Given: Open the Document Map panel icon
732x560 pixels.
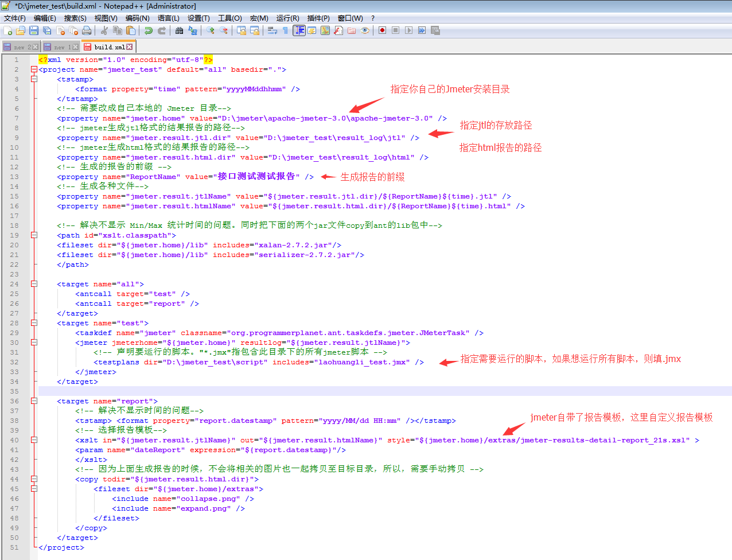Looking at the screenshot, I should (x=325, y=30).
